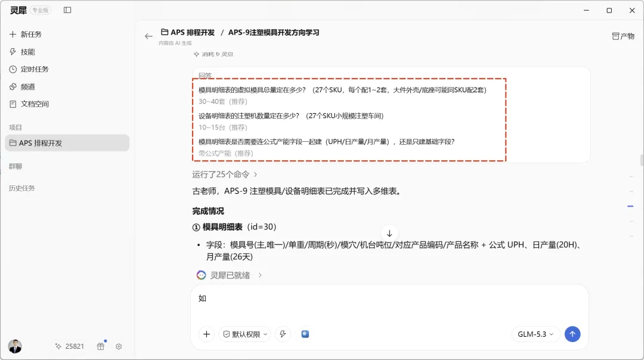Viewport: 644px width, 360px height.
Task: Click the 模具明细表 (id=30) heading
Action: 234,227
